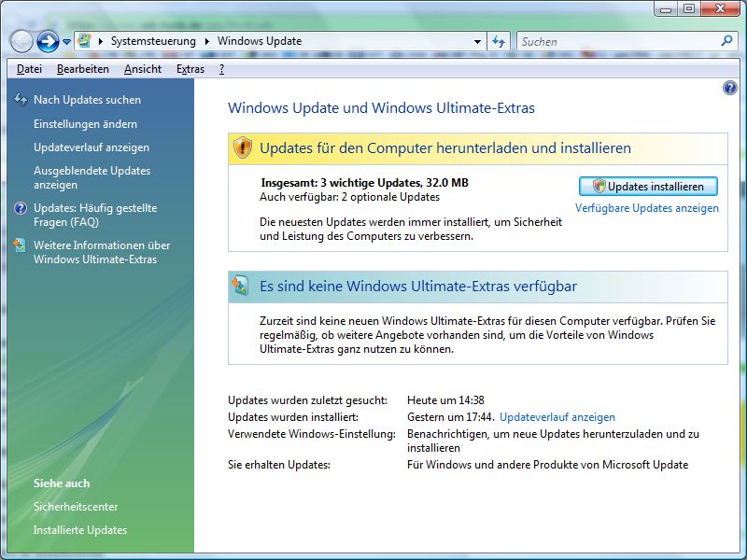Open the Bearbeiten menu
The width and height of the screenshot is (747, 560).
[83, 69]
